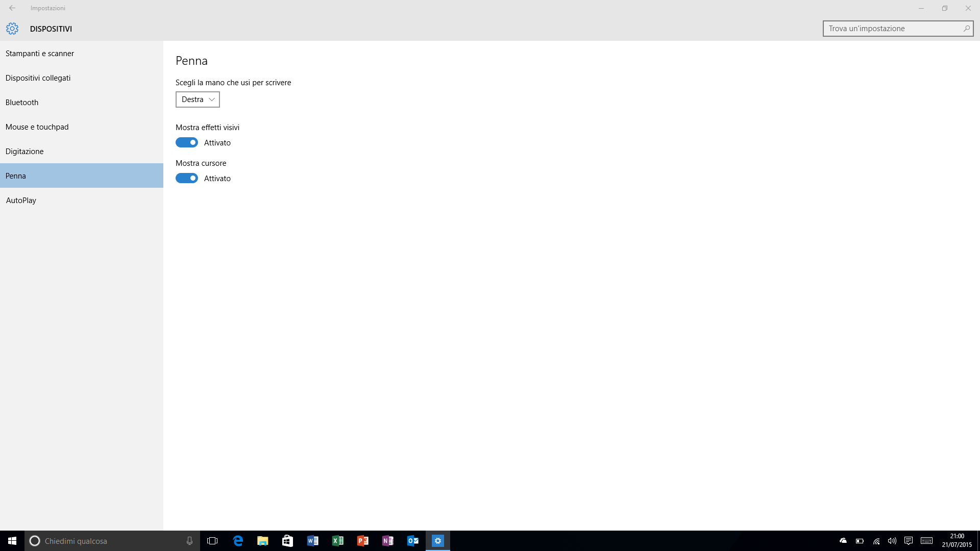The height and width of the screenshot is (551, 980).
Task: Launch Excel from the taskbar
Action: pos(338,541)
